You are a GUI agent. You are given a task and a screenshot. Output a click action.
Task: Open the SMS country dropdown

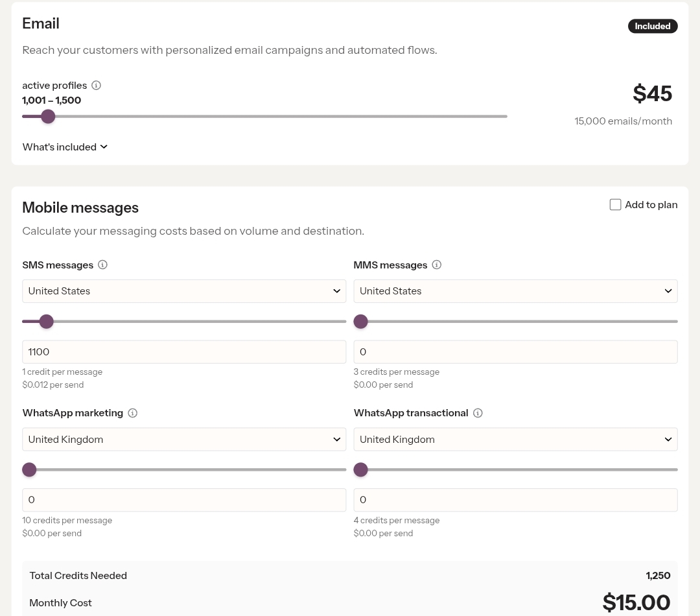pyautogui.click(x=184, y=290)
